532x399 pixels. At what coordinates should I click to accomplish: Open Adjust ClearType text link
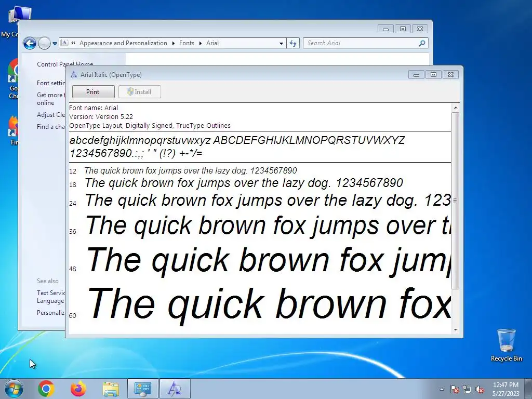(51, 115)
